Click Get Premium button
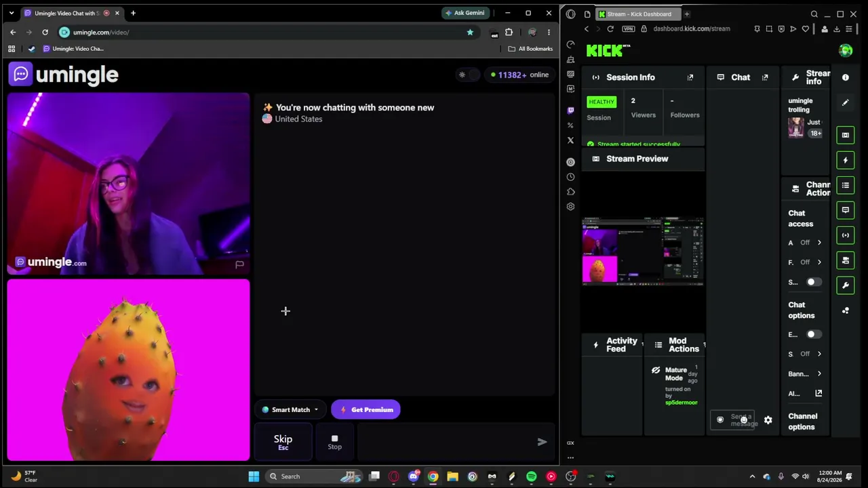 click(366, 410)
